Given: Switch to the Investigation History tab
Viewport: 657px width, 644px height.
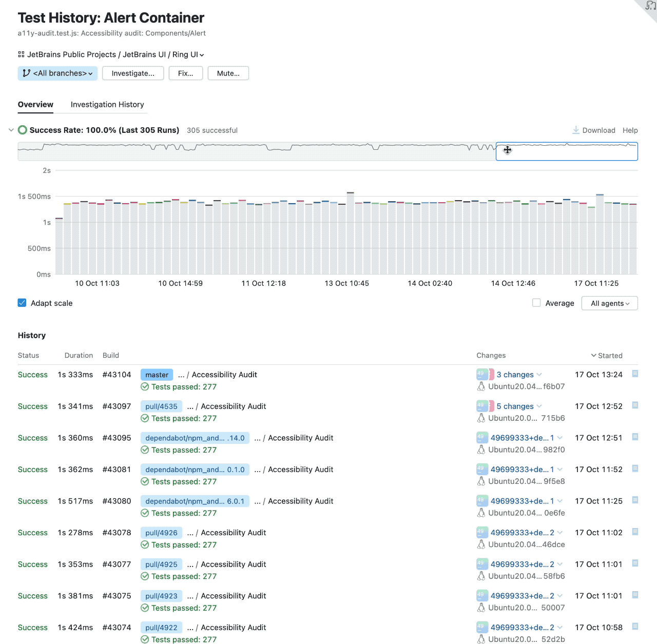Looking at the screenshot, I should [107, 104].
